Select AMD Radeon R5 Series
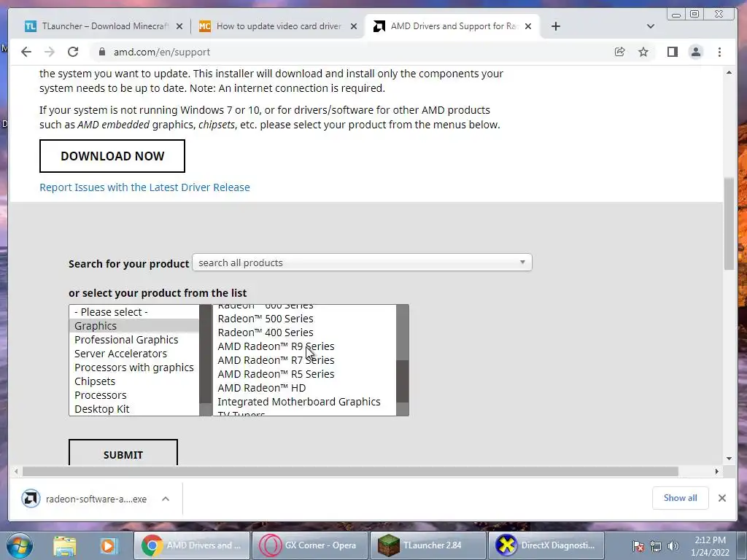Viewport: 747px width, 560px height. [305, 374]
